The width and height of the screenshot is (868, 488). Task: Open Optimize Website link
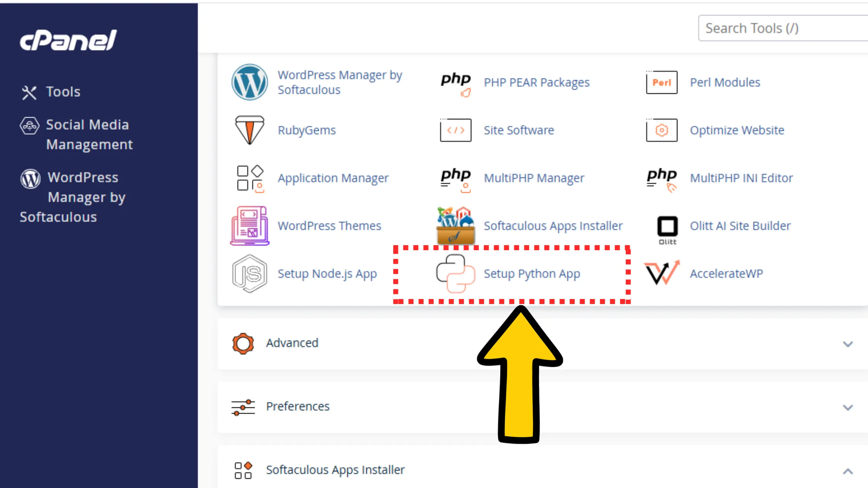click(x=737, y=130)
